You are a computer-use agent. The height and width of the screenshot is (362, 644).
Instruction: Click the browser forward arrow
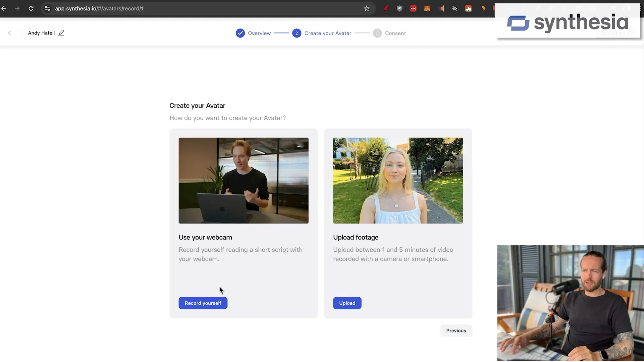point(17,8)
